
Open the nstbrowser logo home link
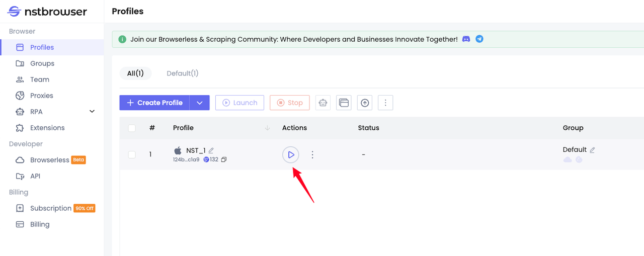48,12
